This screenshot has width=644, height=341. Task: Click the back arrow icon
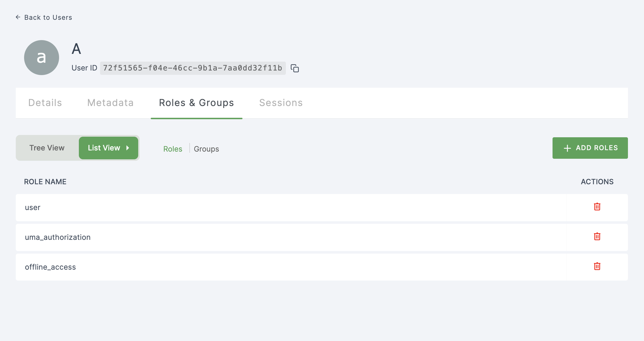click(x=18, y=17)
